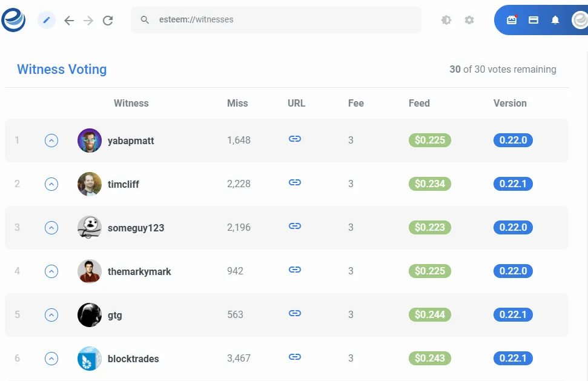The image size is (588, 381).
Task: Click the $0.234 feed badge
Action: coord(430,184)
